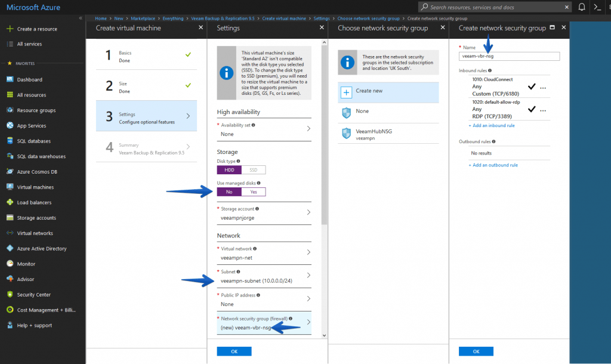Click the Advisor icon
The width and height of the screenshot is (611, 364).
point(10,279)
